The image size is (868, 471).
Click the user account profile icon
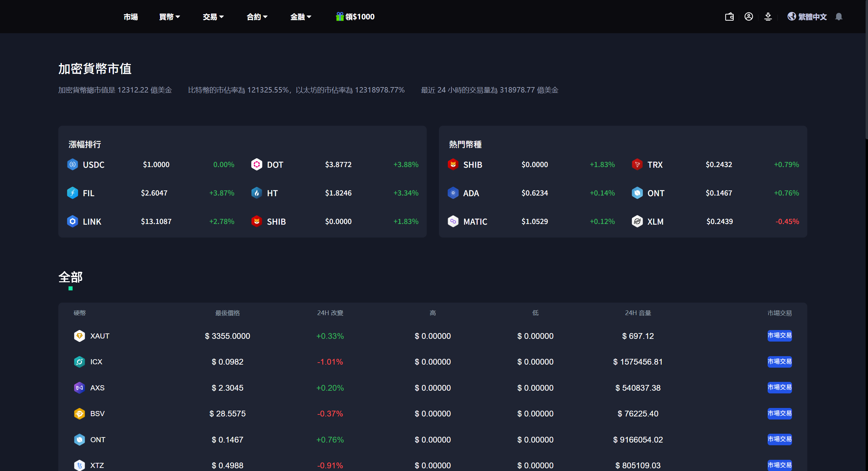(x=749, y=17)
